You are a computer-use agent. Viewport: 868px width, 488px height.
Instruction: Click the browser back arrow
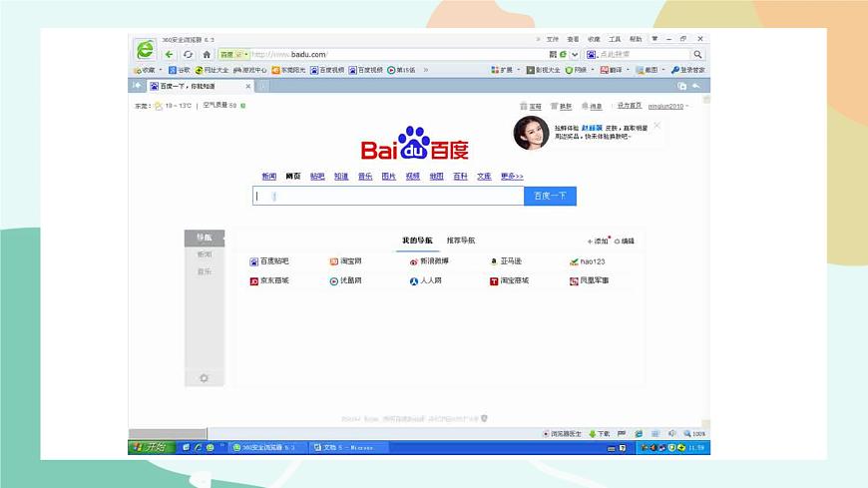169,54
